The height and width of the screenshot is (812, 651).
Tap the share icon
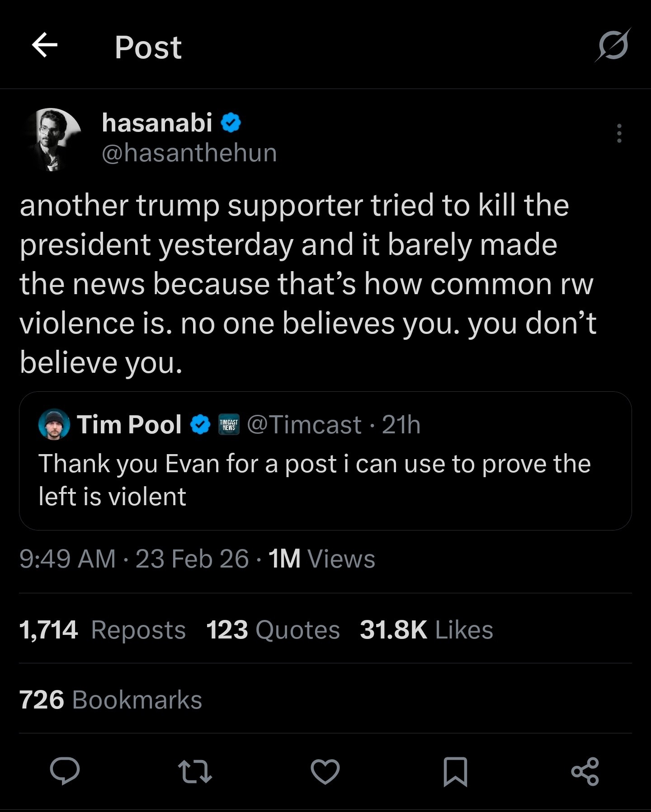(x=585, y=771)
